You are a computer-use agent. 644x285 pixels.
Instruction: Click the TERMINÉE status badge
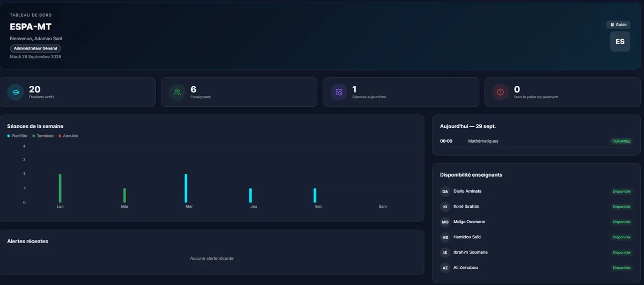point(621,141)
